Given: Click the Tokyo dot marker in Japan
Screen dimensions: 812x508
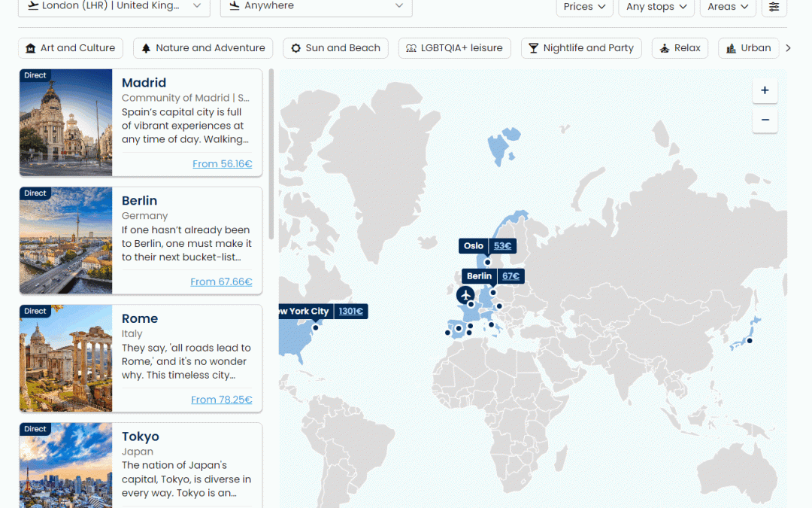Looking at the screenshot, I should pos(749,341).
